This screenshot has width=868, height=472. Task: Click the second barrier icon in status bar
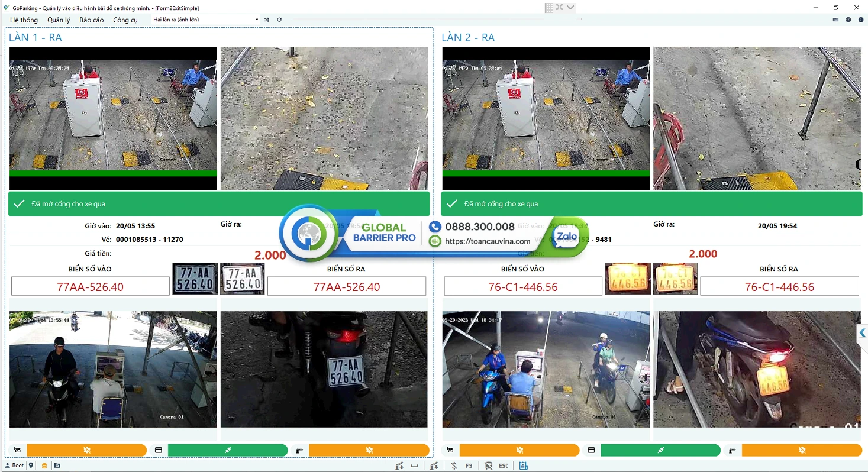pyautogui.click(x=434, y=466)
